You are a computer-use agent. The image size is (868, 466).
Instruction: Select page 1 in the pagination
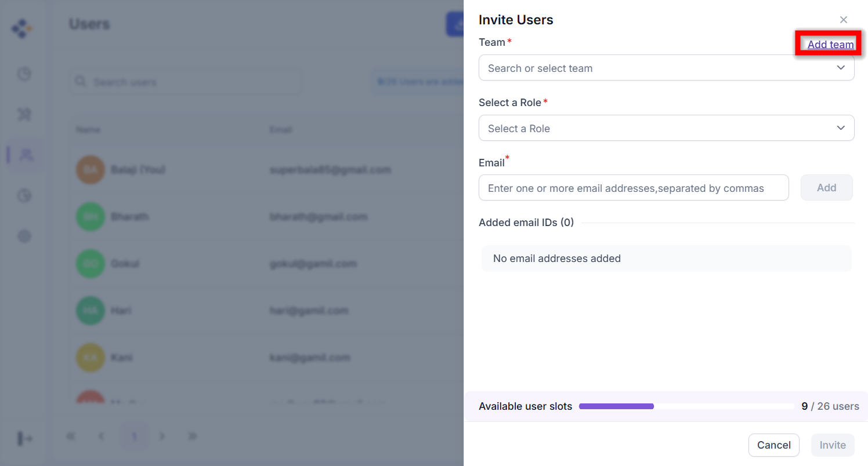click(x=134, y=436)
